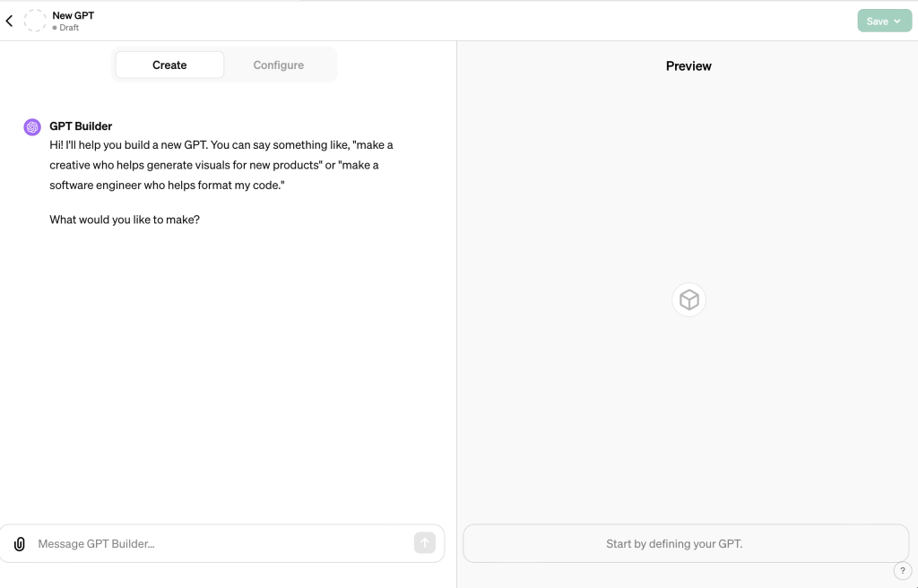918x588 pixels.
Task: Click the cube icon in Preview pane
Action: (688, 299)
